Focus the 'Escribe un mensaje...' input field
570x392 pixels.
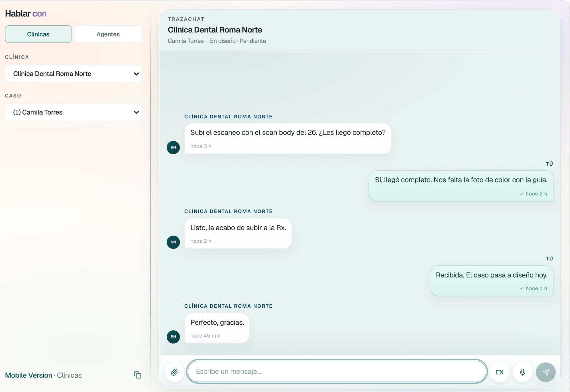pos(337,371)
